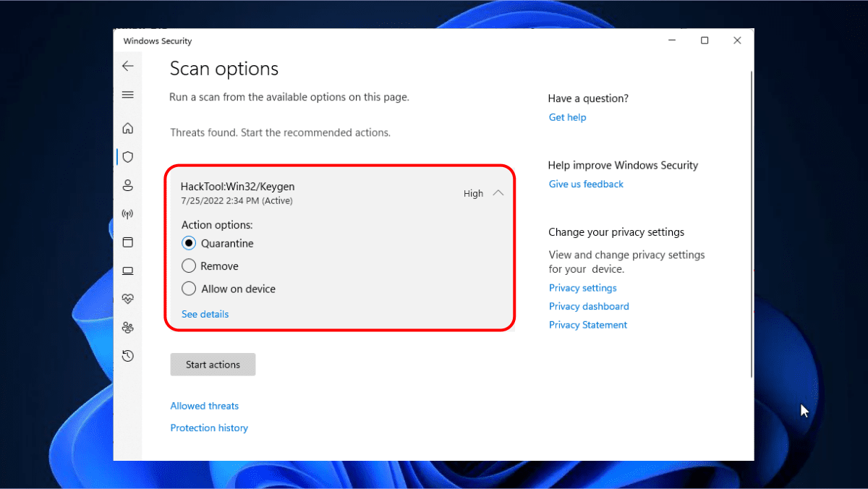The height and width of the screenshot is (489, 868).
Task: Open Firewall & network protection icon
Action: [x=128, y=214]
